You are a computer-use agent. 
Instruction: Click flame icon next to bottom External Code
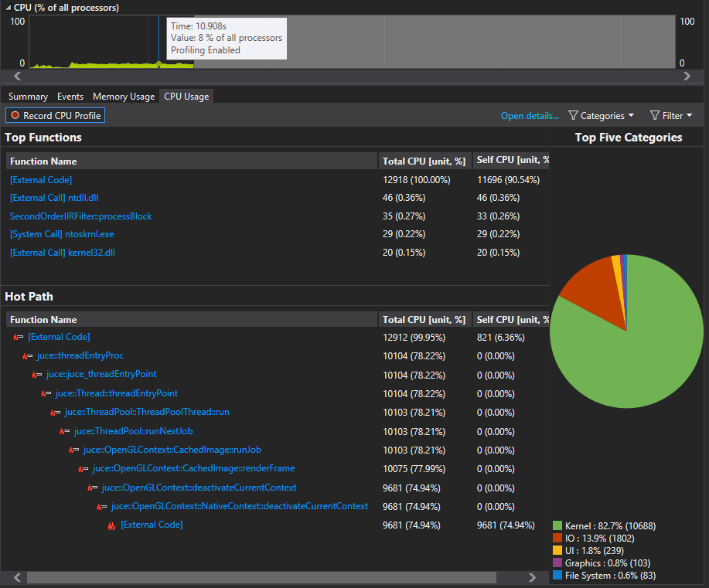[x=111, y=525]
